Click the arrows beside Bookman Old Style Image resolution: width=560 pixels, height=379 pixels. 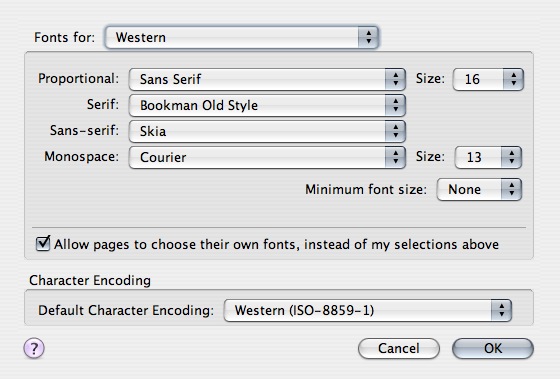[395, 105]
